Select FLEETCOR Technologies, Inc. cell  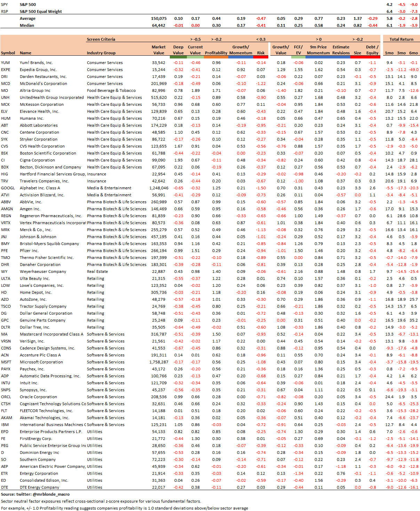click(46, 411)
